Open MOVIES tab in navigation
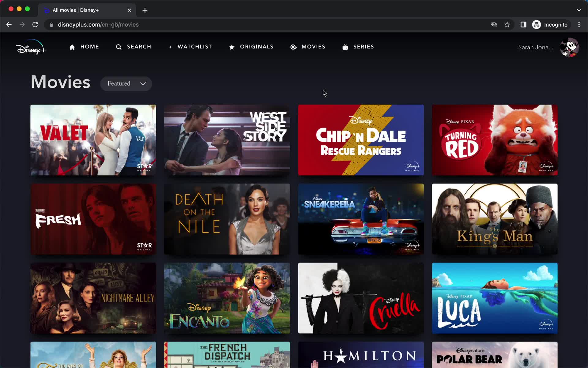The image size is (588, 368). 308,46
